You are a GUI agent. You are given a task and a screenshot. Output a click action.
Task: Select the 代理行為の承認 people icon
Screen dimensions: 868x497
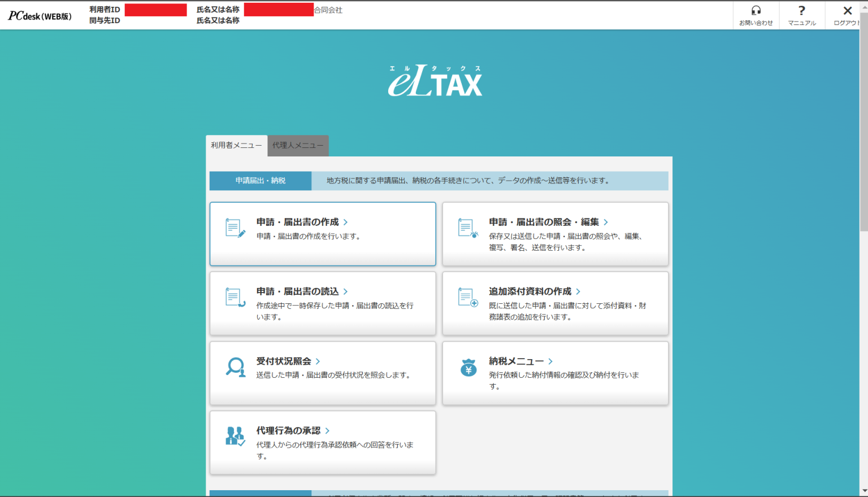(235, 435)
